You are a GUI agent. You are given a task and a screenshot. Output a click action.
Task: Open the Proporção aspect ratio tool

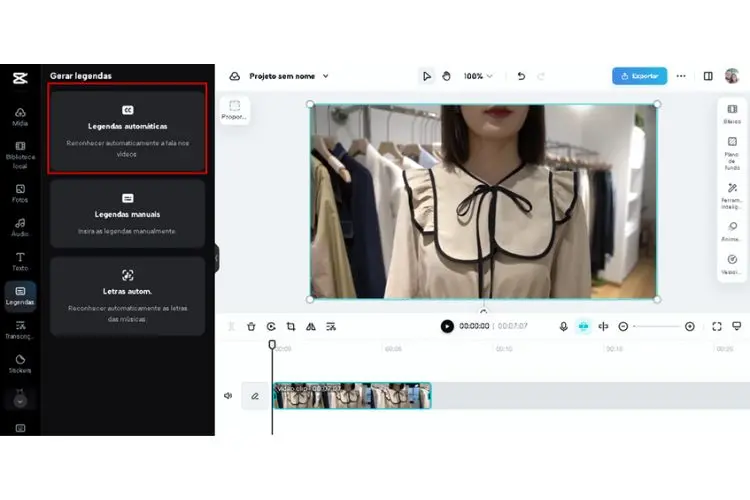234,110
